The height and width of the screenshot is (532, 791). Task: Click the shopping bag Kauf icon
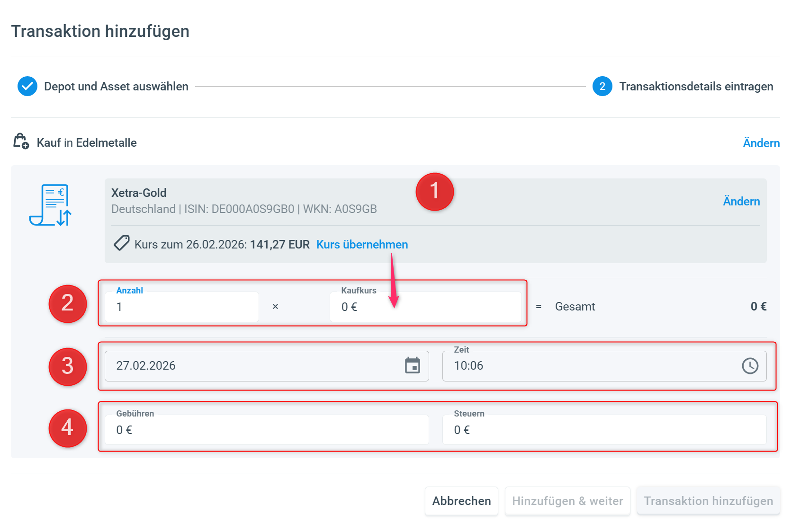point(21,142)
